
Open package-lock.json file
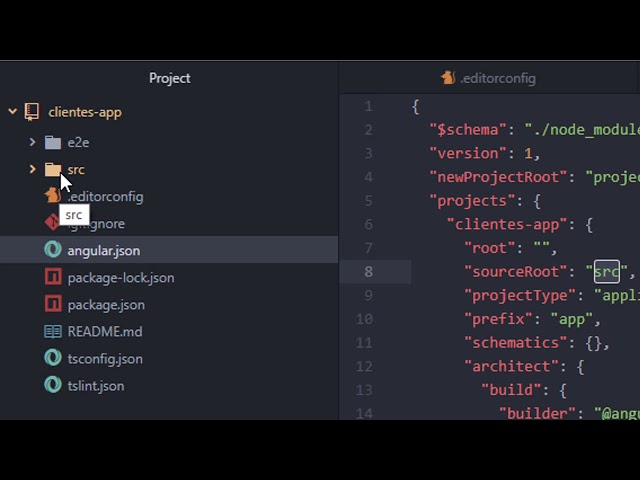(x=121, y=278)
